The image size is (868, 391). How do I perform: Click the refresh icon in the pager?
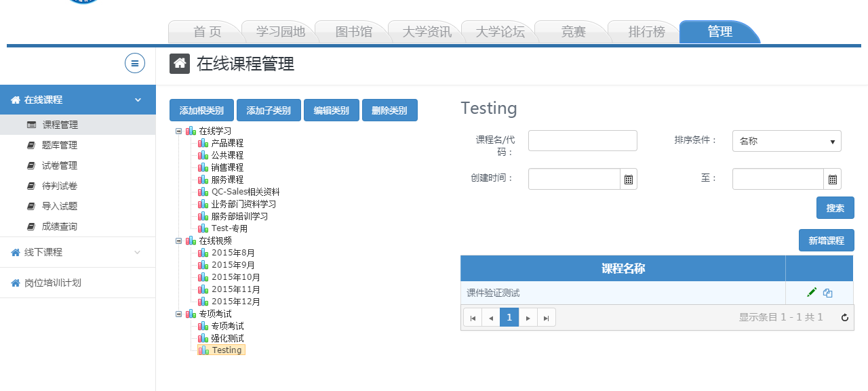pos(844,317)
